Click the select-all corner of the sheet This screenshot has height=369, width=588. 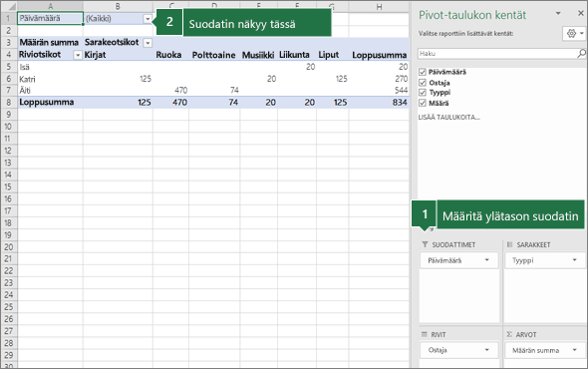click(x=9, y=6)
